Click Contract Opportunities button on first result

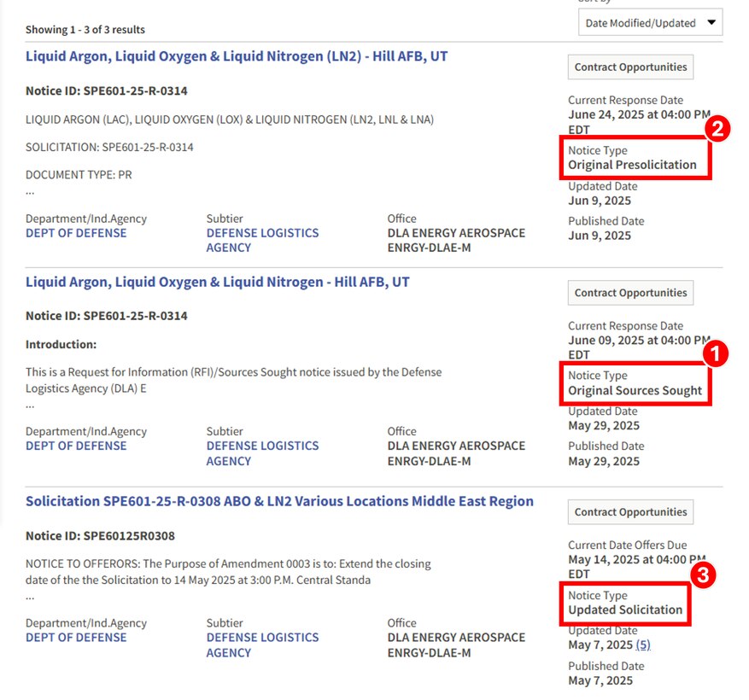click(629, 67)
